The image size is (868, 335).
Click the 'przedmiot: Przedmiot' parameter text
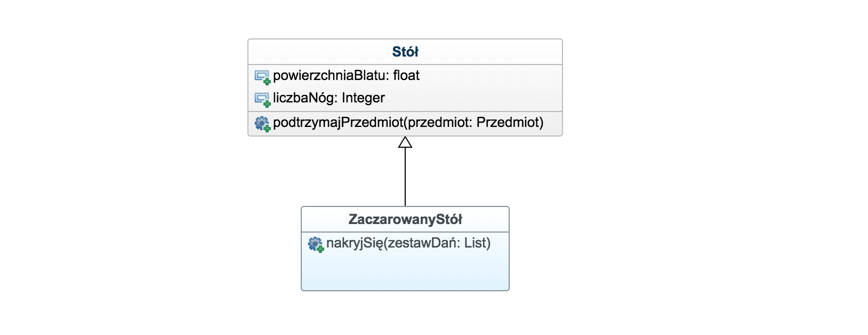pos(474,123)
